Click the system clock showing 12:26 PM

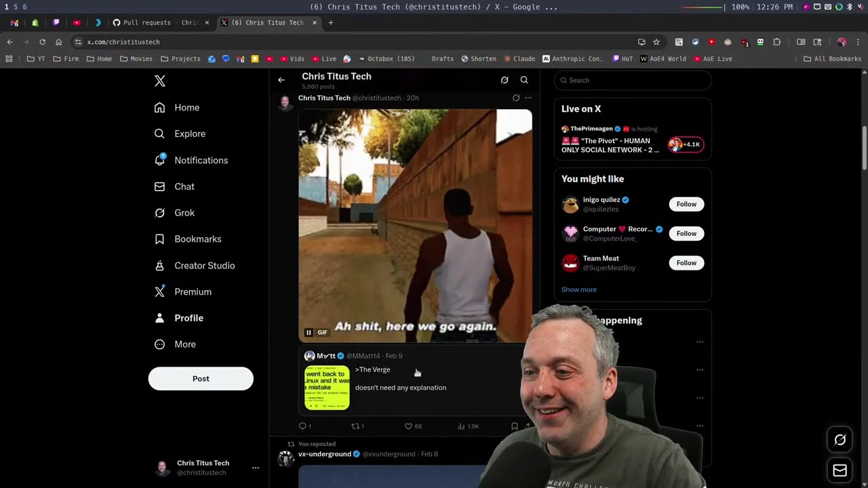[x=774, y=7]
